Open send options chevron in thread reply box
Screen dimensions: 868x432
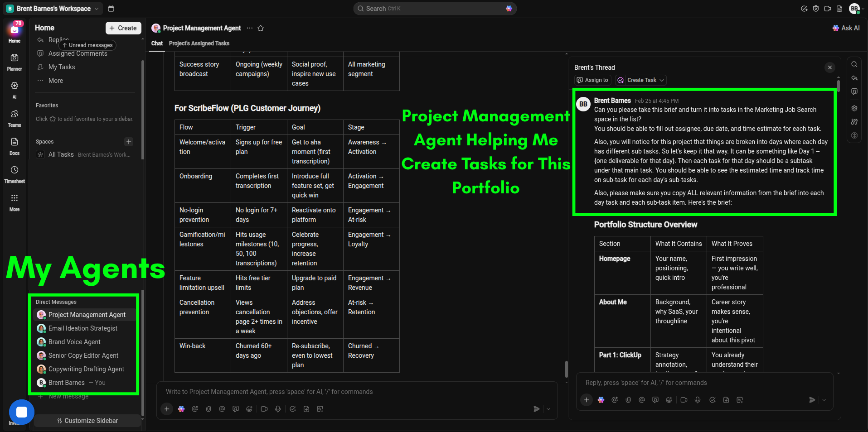click(x=824, y=400)
